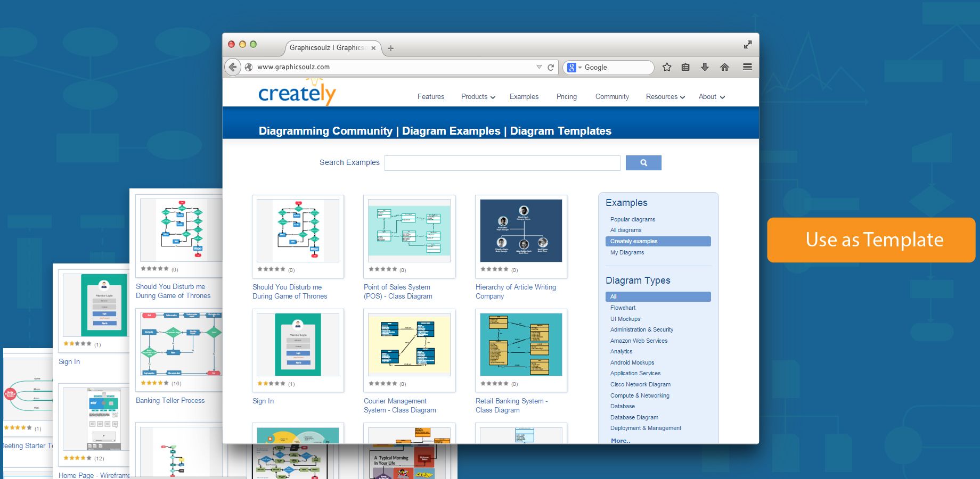This screenshot has width=980, height=479.
Task: Open Home Page - Wireframe in background panel
Action: click(x=94, y=475)
